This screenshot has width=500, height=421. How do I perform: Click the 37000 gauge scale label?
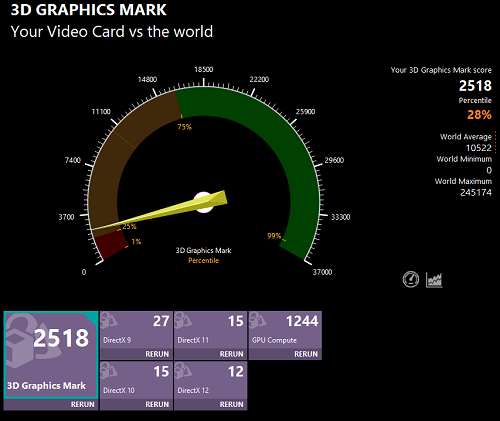click(322, 272)
